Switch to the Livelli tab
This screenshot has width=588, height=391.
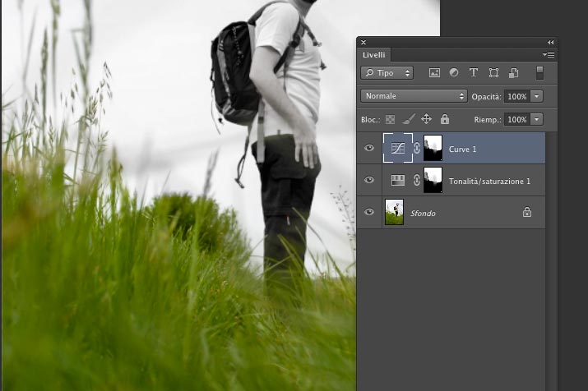(x=373, y=55)
